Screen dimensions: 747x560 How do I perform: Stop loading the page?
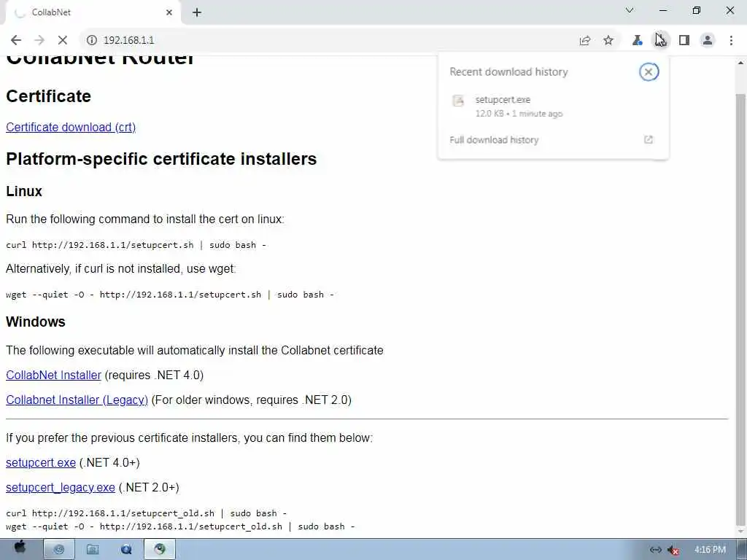click(63, 40)
